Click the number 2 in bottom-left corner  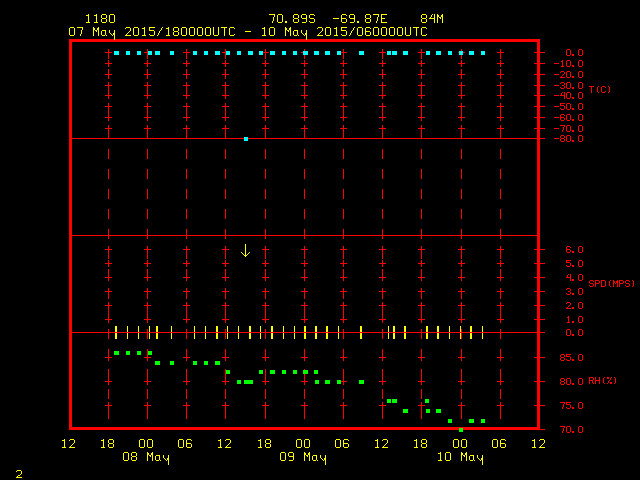point(18,472)
